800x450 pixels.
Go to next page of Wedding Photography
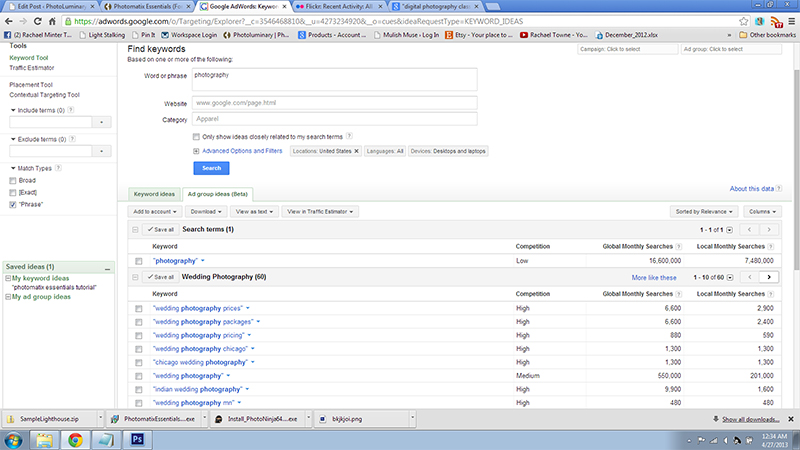coord(769,277)
